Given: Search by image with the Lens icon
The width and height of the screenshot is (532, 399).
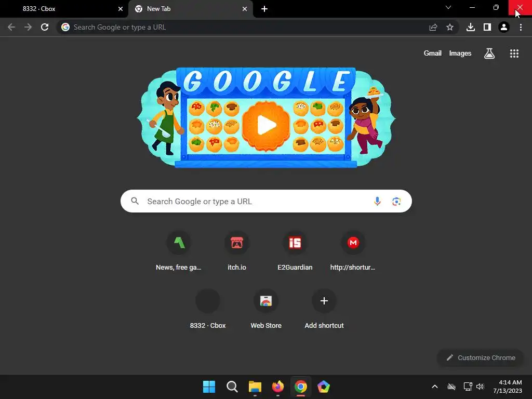Looking at the screenshot, I should pyautogui.click(x=396, y=201).
